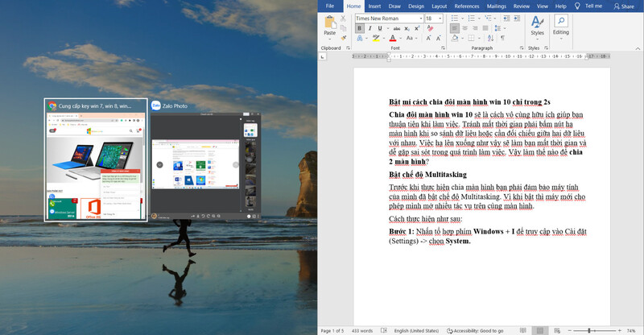This screenshot has height=335, width=644.
Task: Select the Chrome window thumbnail in Snap Assist
Action: click(96, 160)
